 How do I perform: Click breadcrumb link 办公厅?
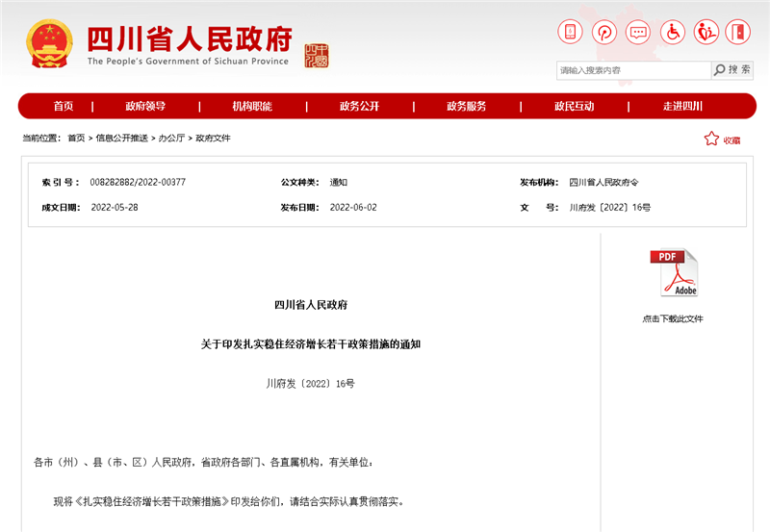(x=171, y=138)
